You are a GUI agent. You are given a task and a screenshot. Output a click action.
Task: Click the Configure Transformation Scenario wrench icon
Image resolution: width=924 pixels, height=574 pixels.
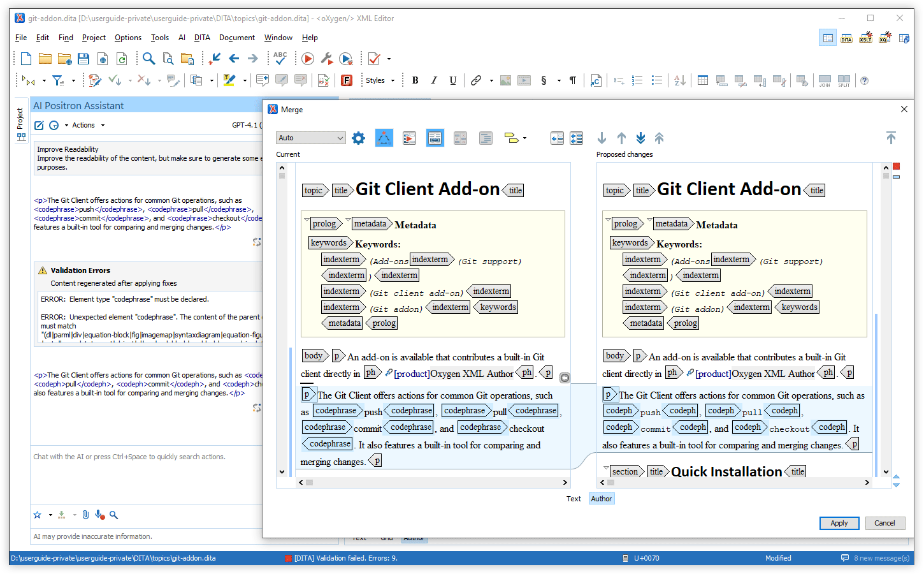pos(327,59)
